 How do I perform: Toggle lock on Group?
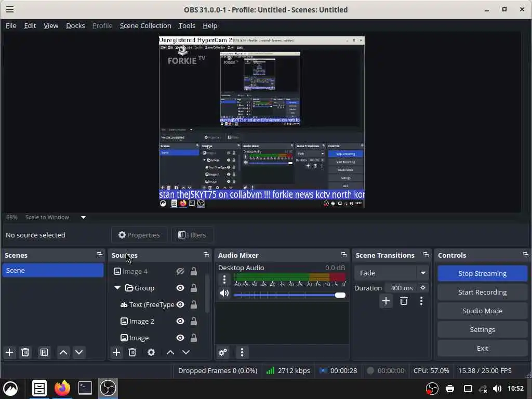194,288
